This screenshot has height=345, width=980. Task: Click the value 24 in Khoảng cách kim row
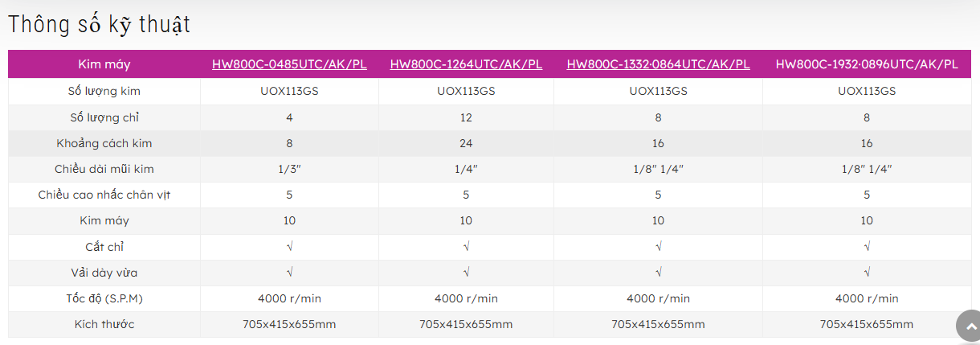[x=466, y=143]
